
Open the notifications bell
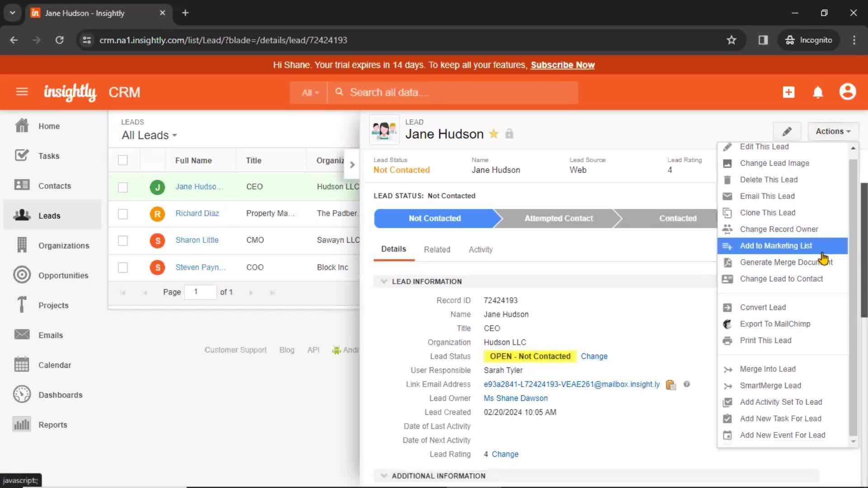click(818, 92)
